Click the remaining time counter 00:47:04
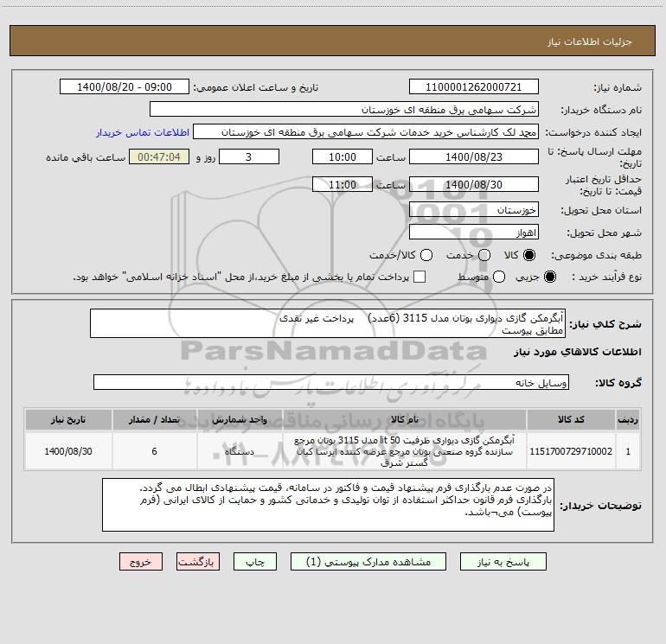The width and height of the screenshot is (666, 644). point(159,156)
